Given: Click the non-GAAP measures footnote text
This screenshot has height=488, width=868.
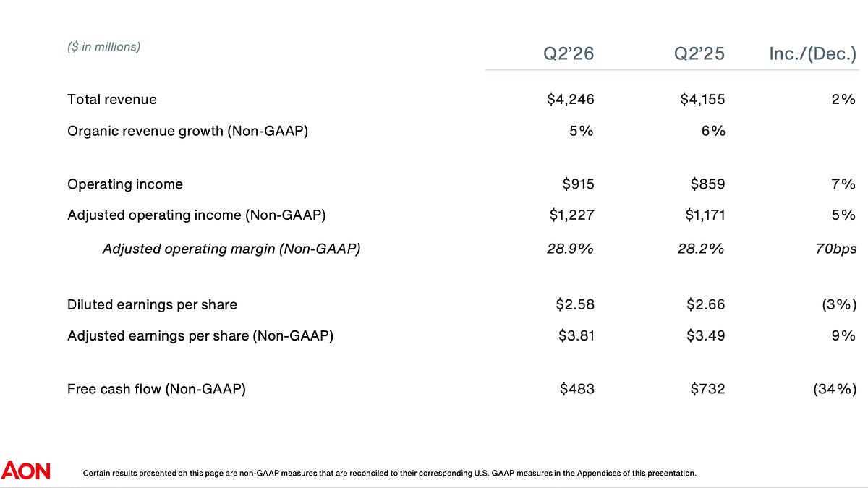Looking at the screenshot, I should [x=390, y=474].
